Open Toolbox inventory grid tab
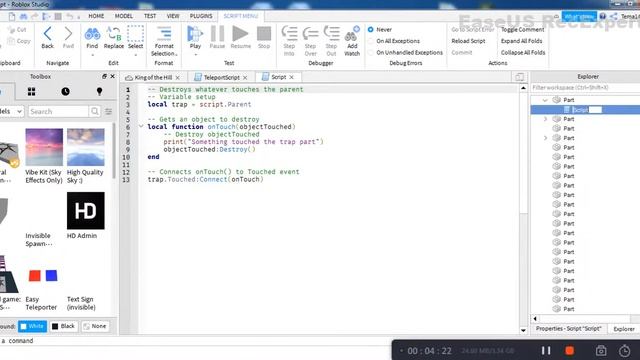This screenshot has height=360, width=640. coord(31,91)
